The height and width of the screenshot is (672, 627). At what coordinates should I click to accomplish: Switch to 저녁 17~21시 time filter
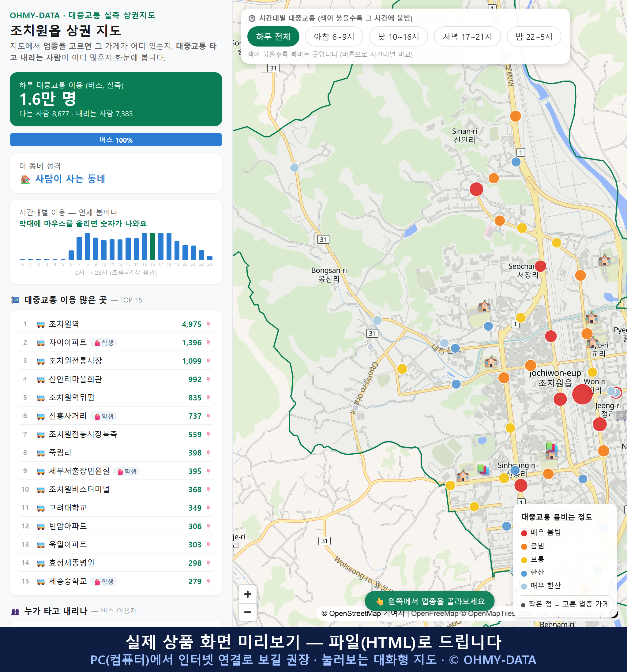coord(467,36)
